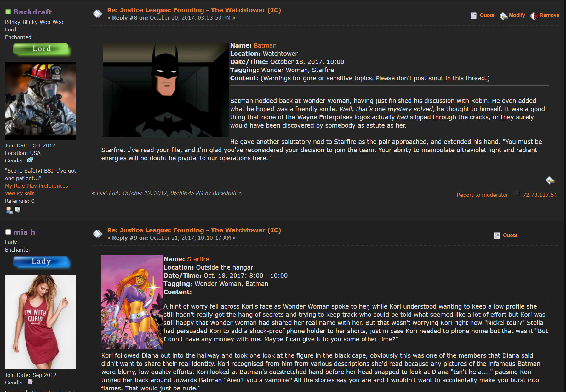Click Backdraft's green online status indicator

(8, 12)
